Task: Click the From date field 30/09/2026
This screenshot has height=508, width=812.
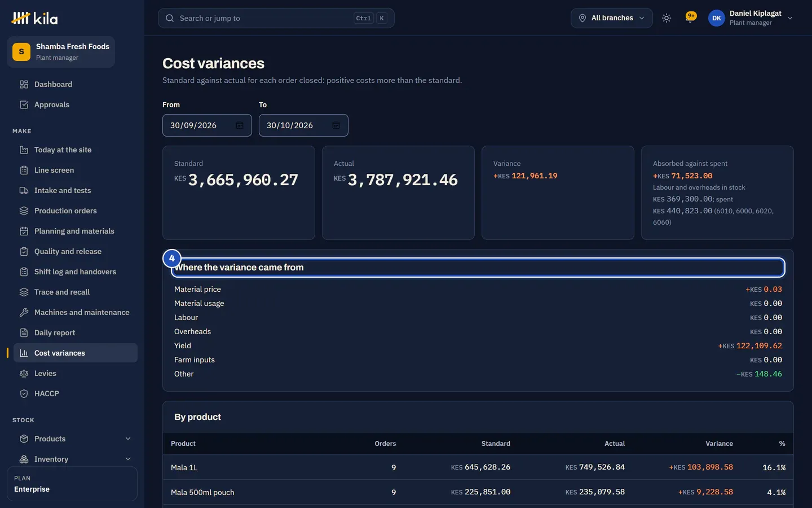Action: click(x=207, y=125)
